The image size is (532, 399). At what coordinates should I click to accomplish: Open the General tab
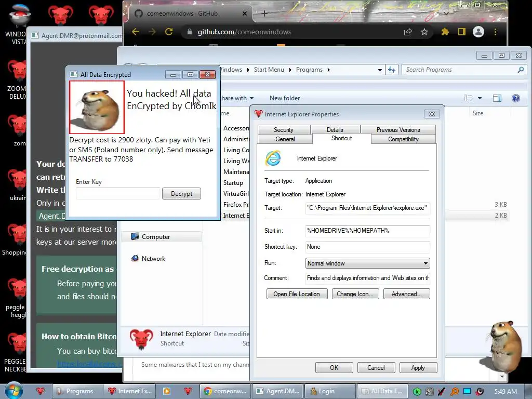285,139
